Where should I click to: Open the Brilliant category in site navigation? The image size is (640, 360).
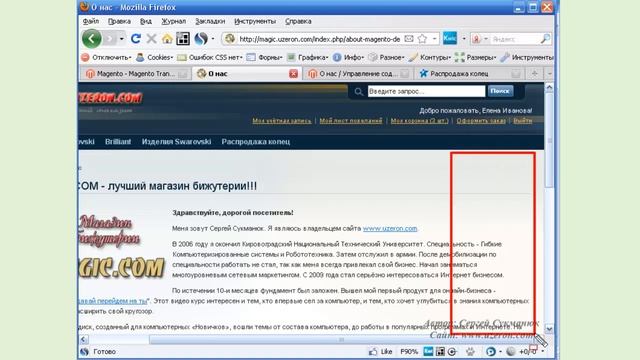pyautogui.click(x=118, y=142)
